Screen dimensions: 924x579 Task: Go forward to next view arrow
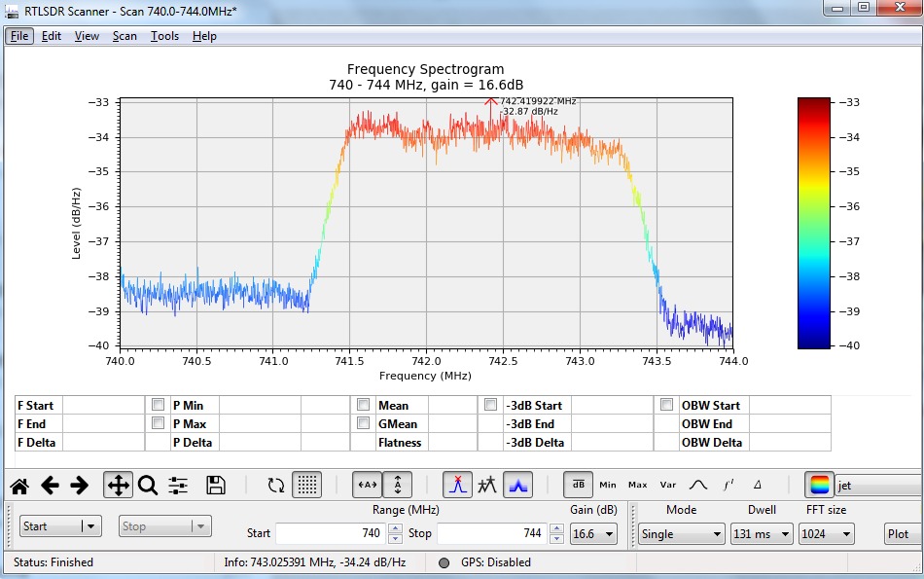click(x=79, y=486)
